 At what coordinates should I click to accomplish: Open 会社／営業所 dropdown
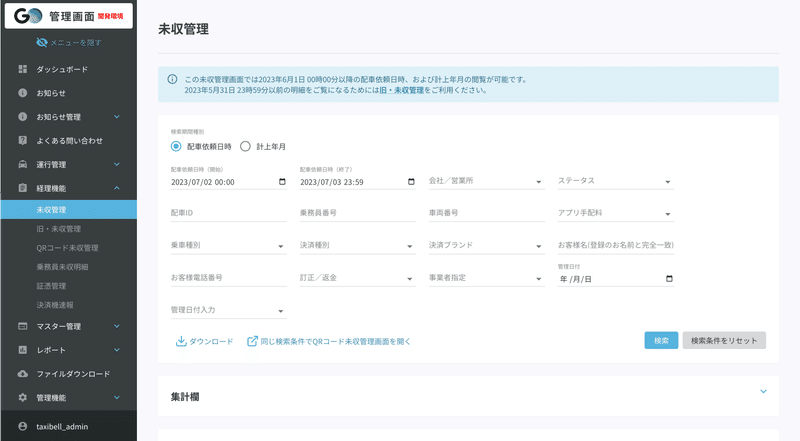coord(487,181)
